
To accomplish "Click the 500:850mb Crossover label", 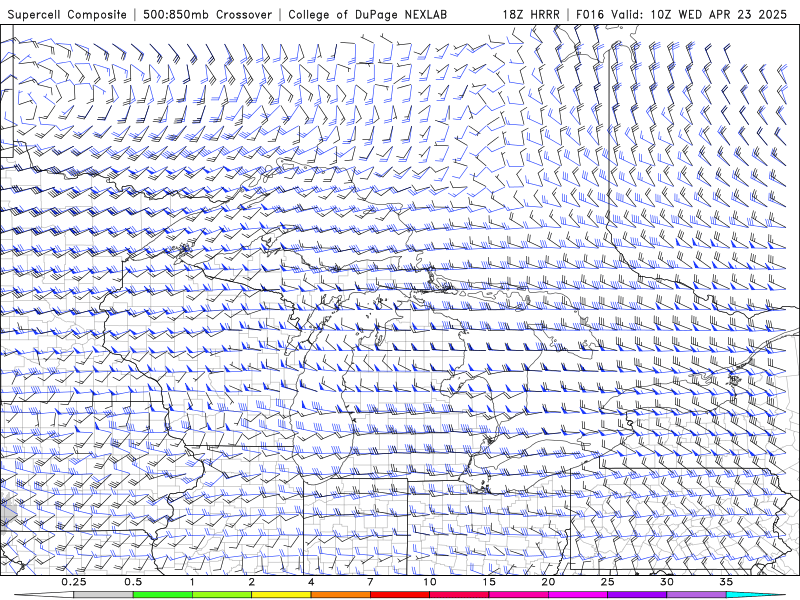I will (x=207, y=14).
